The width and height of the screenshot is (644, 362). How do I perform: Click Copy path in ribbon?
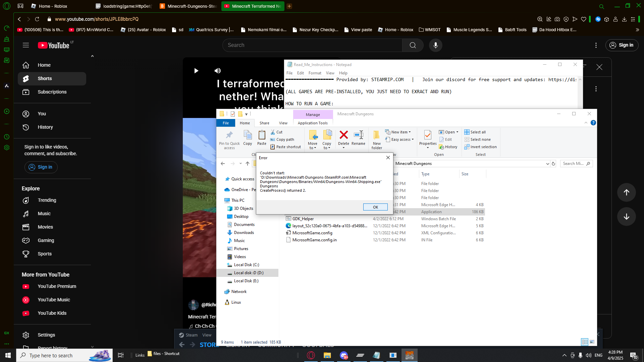282,139
